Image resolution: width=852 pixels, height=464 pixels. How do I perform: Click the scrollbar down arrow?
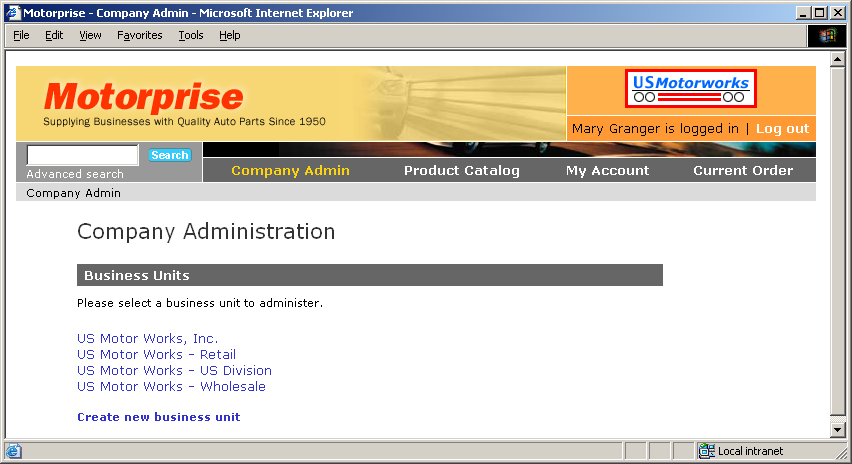837,429
